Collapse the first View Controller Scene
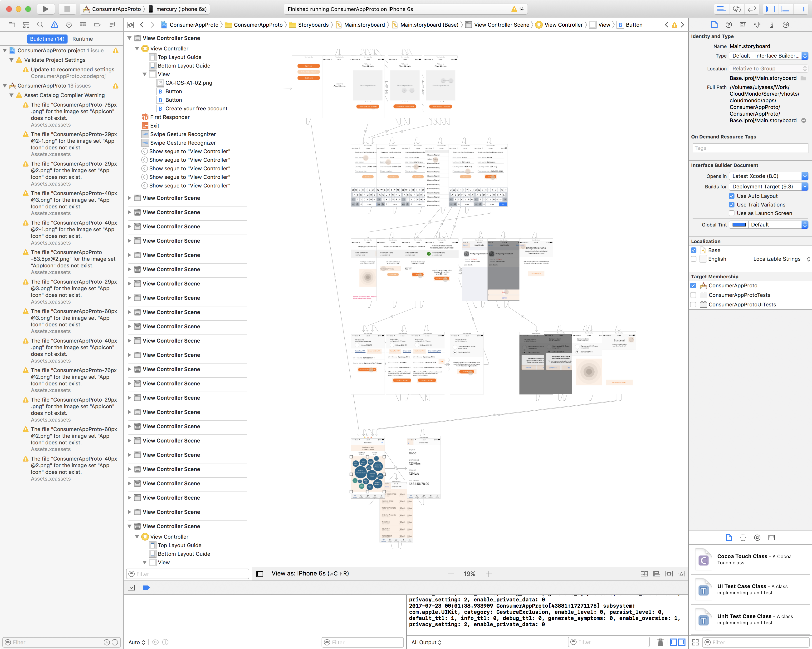This screenshot has width=812, height=649. (129, 38)
